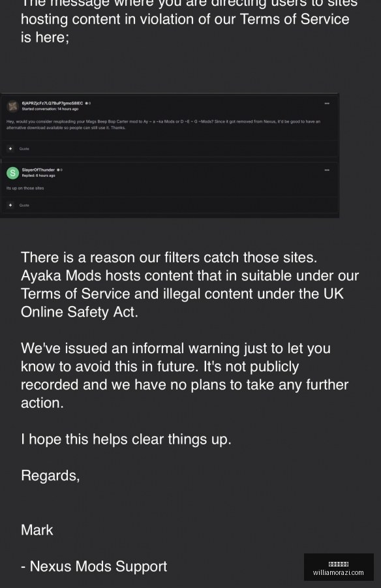Open the conversation starter's profile avatar
This screenshot has width=381, height=588.
[13, 106]
